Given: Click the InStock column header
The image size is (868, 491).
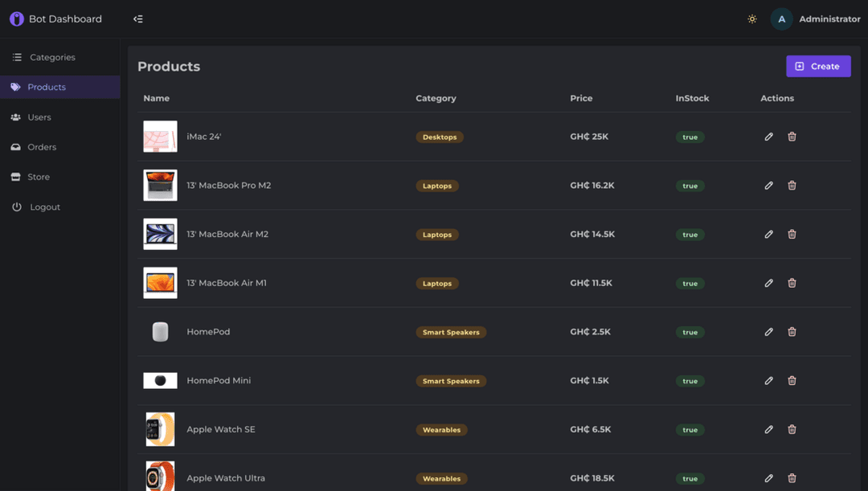Looking at the screenshot, I should coord(692,98).
